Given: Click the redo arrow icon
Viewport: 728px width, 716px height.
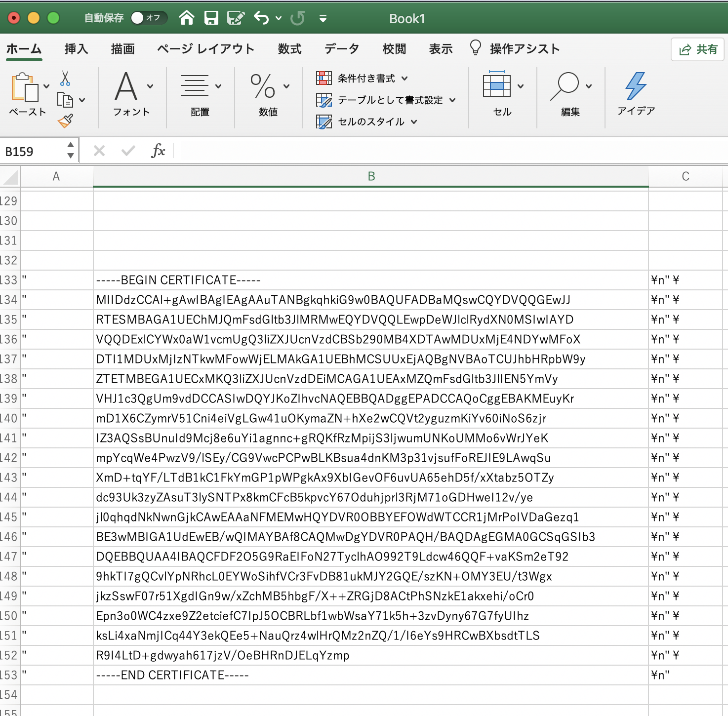Looking at the screenshot, I should [x=298, y=18].
